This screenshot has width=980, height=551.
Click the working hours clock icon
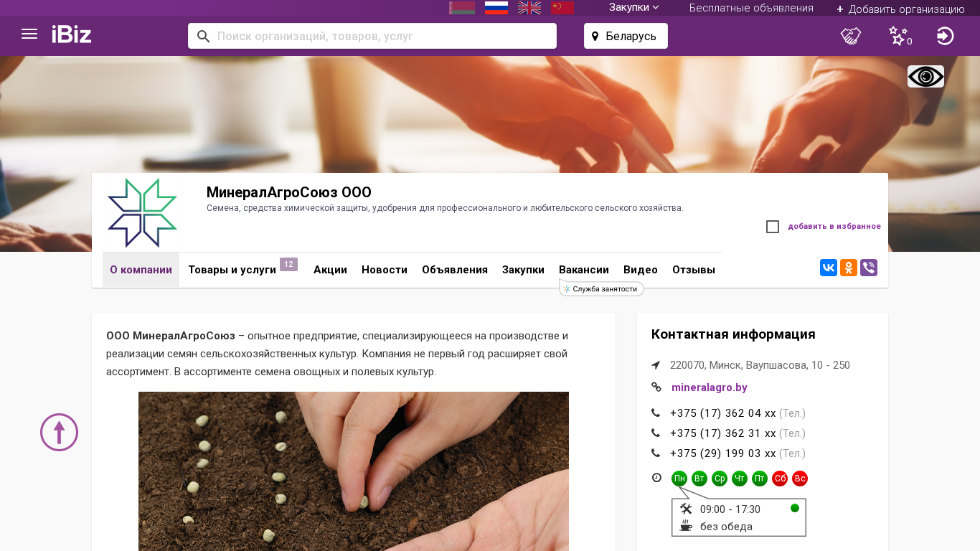coord(656,478)
